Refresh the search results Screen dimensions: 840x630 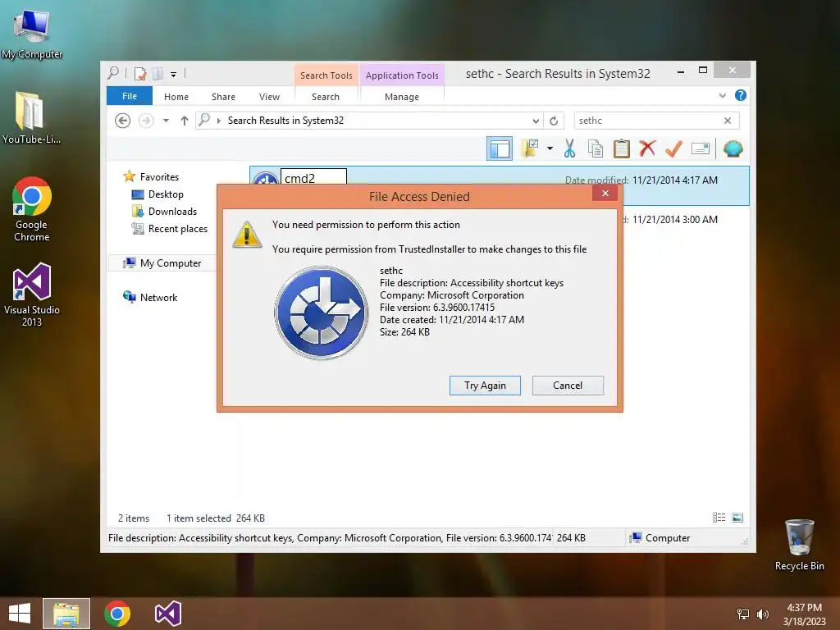coord(554,121)
